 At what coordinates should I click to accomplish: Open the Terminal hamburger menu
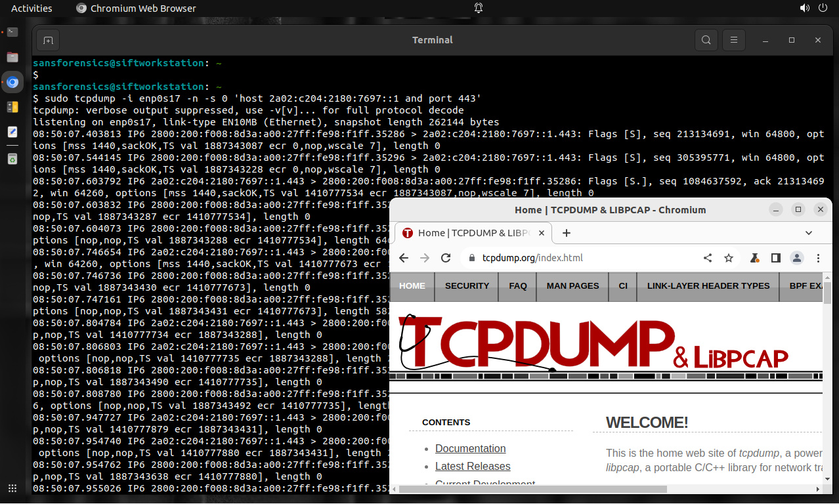pos(734,40)
